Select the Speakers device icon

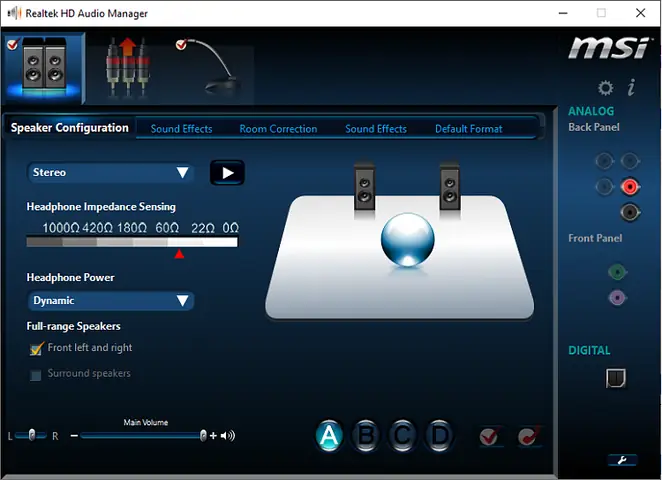44,68
